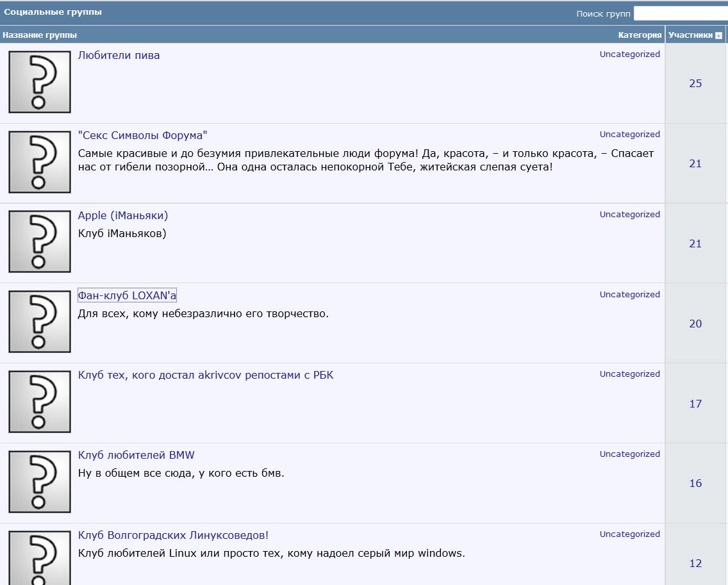Viewport: 728px width, 585px height.
Task: Sort groups by Участники column header
Action: point(690,35)
